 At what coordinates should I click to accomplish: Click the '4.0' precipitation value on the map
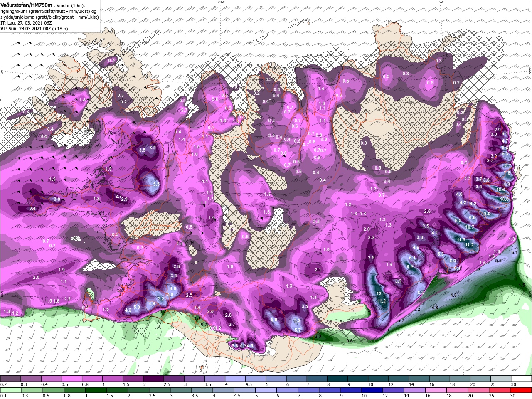pos(459,194)
